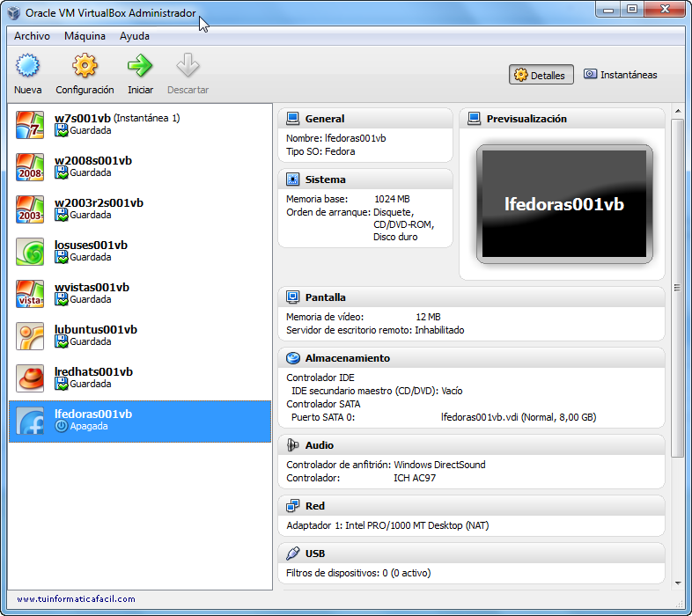Open the Almacenamiento section header
Image resolution: width=692 pixels, height=616 pixels.
point(471,358)
